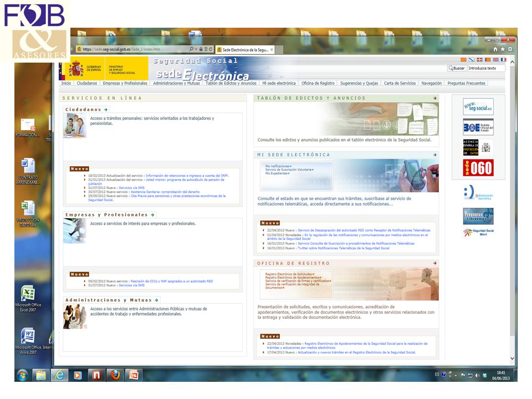The width and height of the screenshot is (532, 399).
Task: Open the Windows Start button
Action: 22,375
